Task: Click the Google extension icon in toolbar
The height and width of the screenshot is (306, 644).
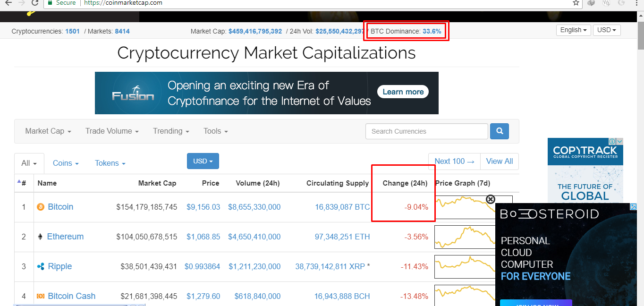Action: pos(621,3)
